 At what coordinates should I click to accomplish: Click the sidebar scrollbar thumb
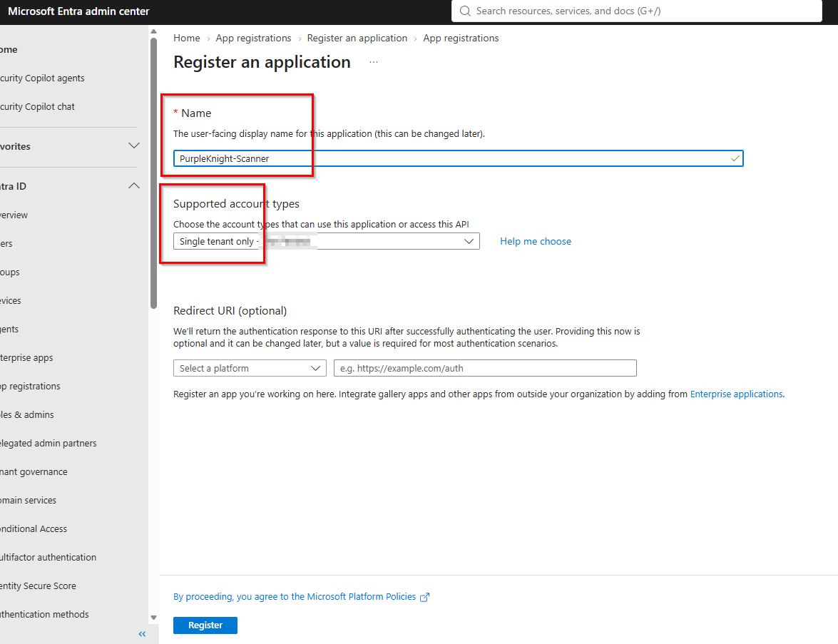[154, 173]
